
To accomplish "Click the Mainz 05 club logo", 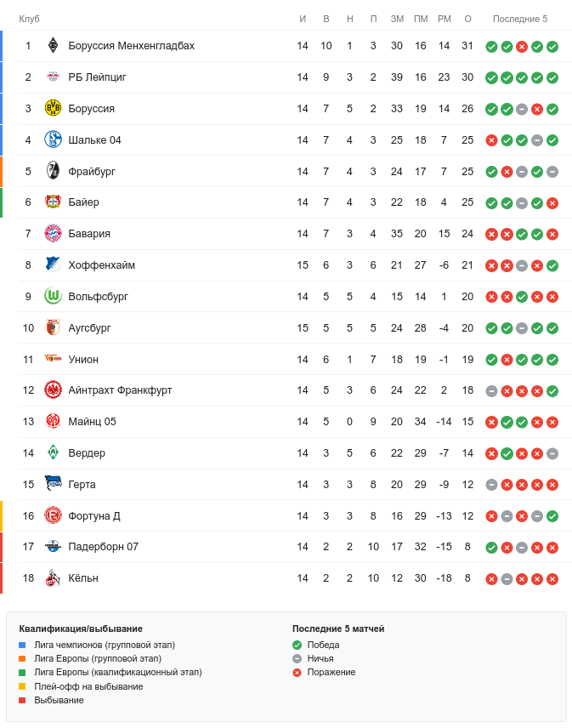I will [x=54, y=422].
